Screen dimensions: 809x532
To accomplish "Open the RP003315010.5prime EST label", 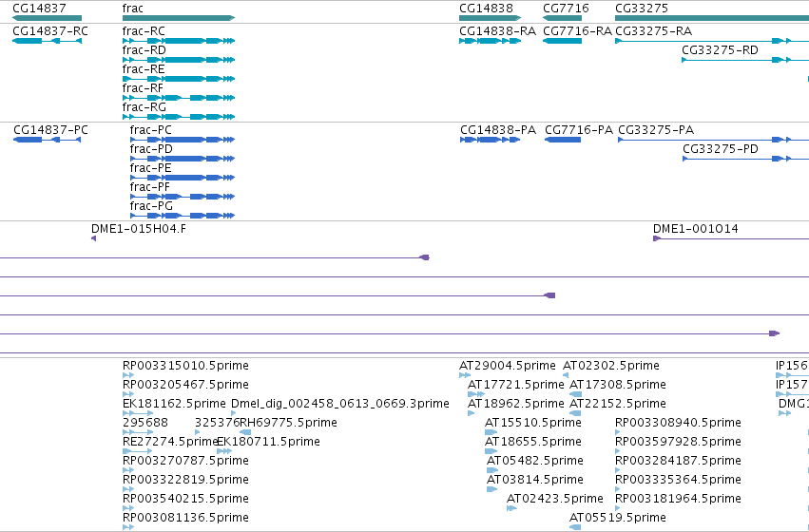I will coord(185,366).
